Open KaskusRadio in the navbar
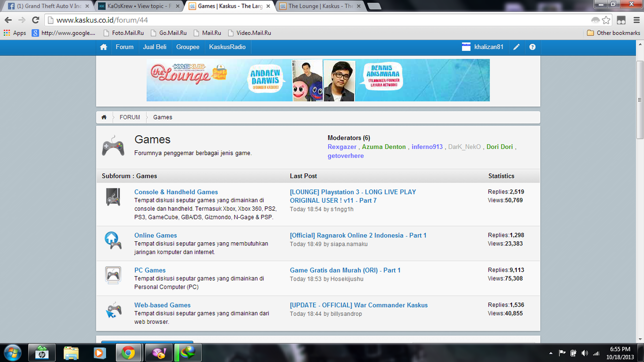 coord(227,47)
